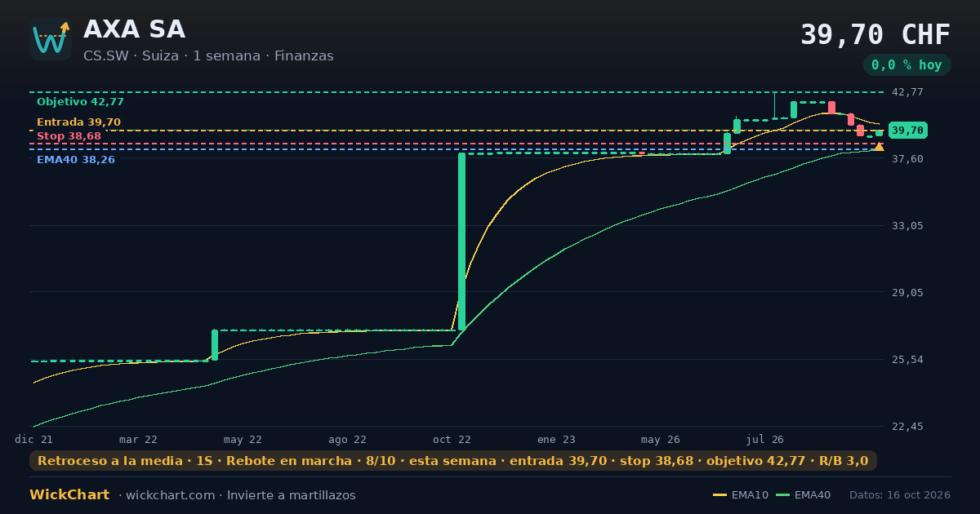Click the 25,54 price axis value

(x=907, y=359)
